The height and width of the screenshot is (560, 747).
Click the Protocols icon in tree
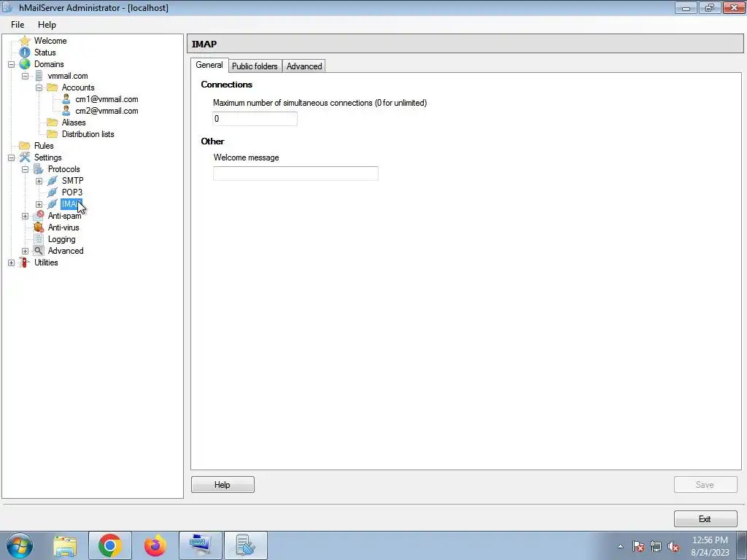39,169
